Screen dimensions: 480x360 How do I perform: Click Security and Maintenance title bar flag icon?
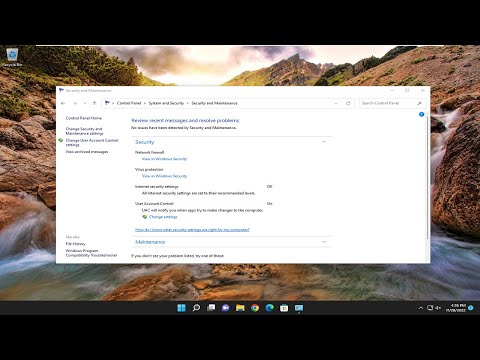61,90
